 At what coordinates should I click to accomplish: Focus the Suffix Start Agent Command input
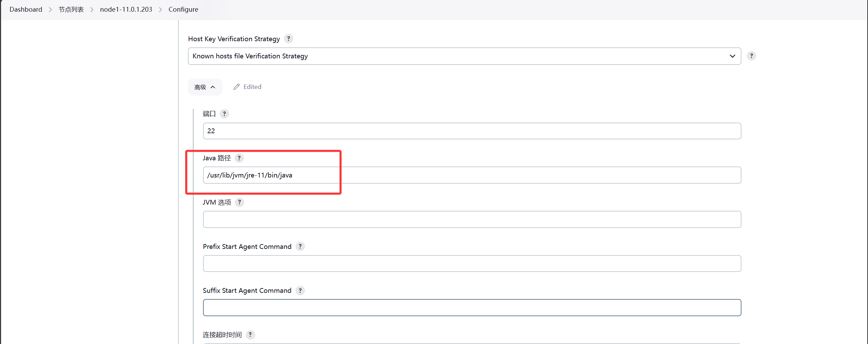coord(472,308)
